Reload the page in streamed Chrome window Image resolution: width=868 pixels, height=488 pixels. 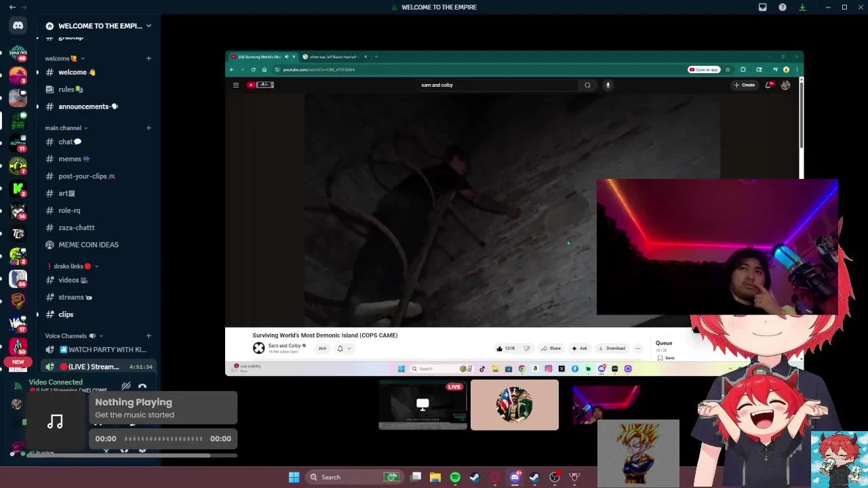pyautogui.click(x=253, y=69)
